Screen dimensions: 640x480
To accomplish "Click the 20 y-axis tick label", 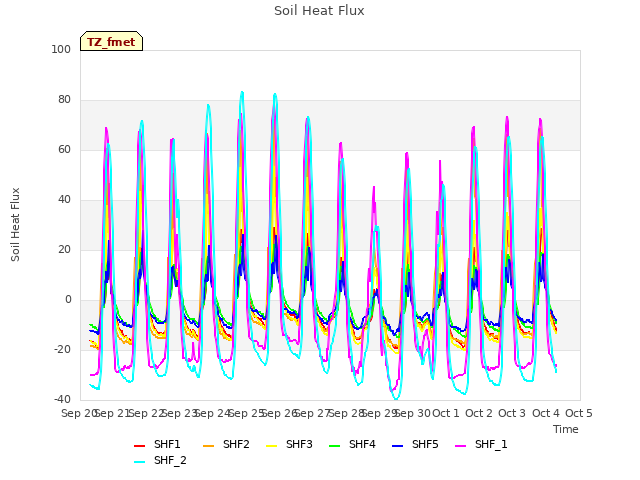I will click(64, 250).
